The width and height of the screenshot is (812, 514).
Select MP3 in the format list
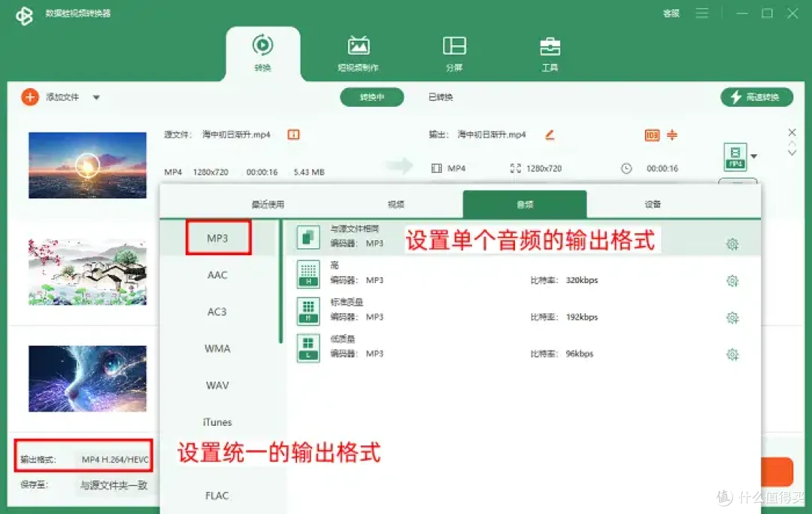pos(217,238)
